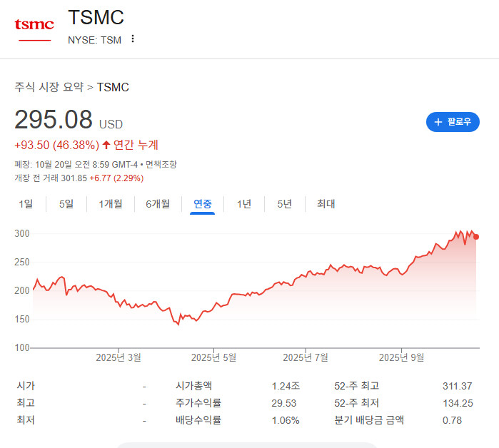Open the 주식 시장 요약 breadcrumb link
Image resolution: width=499 pixels, height=448 pixels.
[49, 87]
